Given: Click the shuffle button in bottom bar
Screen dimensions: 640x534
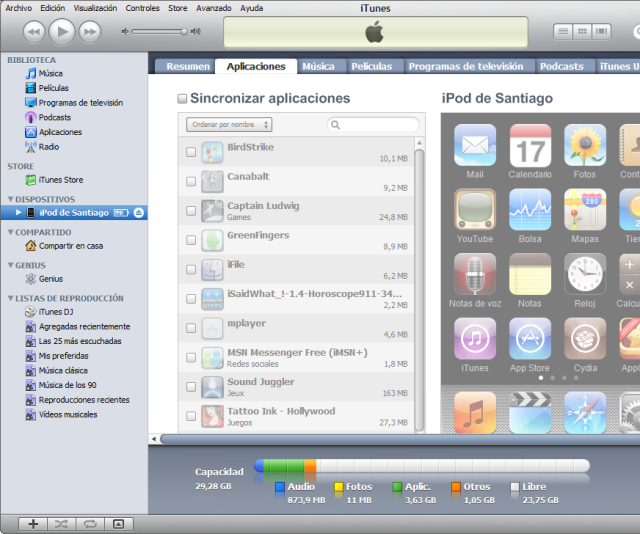Looking at the screenshot, I should coord(62,524).
